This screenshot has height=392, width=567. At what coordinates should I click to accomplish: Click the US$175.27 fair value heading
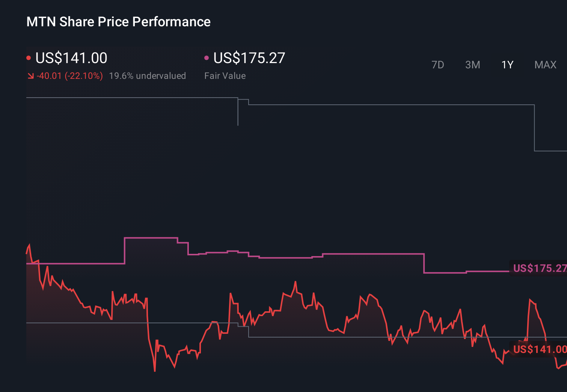click(249, 58)
